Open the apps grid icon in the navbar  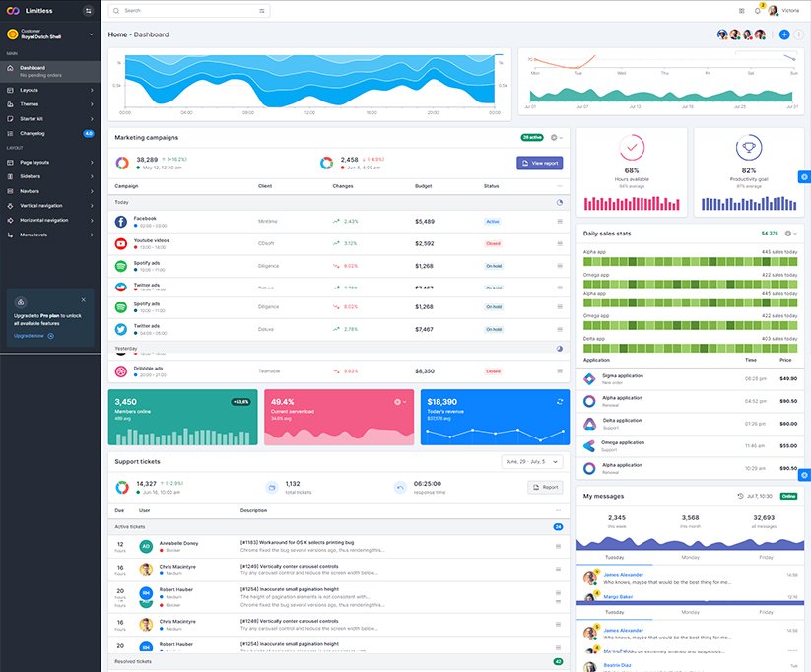coord(741,11)
